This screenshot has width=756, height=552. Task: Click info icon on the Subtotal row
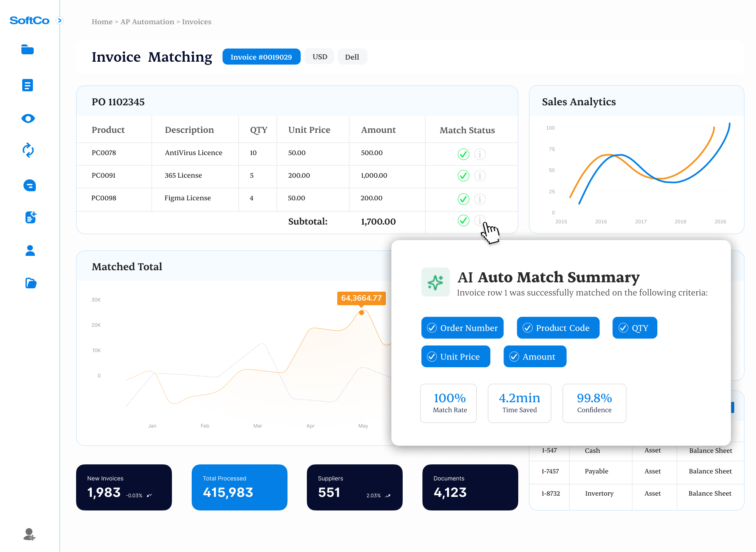(x=480, y=220)
